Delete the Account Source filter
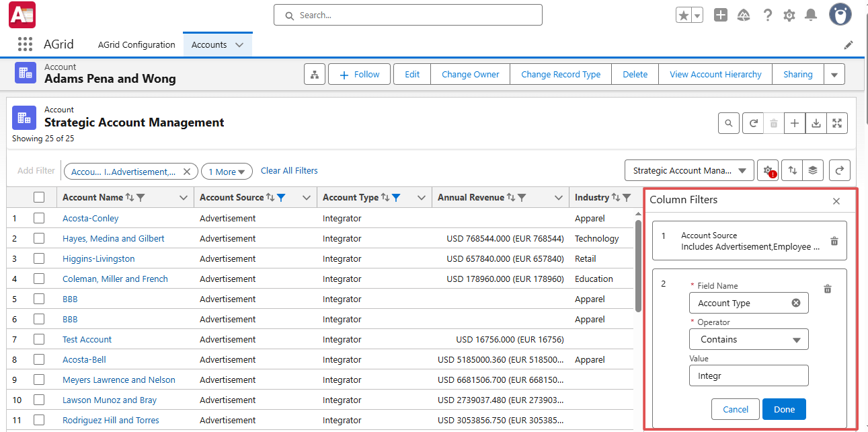This screenshot has height=432, width=868. (834, 241)
